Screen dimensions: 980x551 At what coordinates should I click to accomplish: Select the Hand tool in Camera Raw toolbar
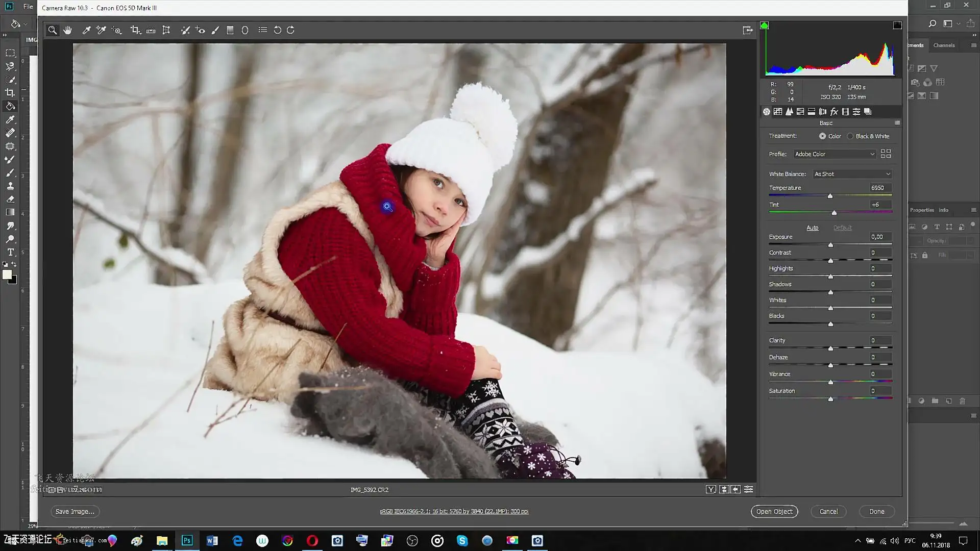pyautogui.click(x=67, y=30)
